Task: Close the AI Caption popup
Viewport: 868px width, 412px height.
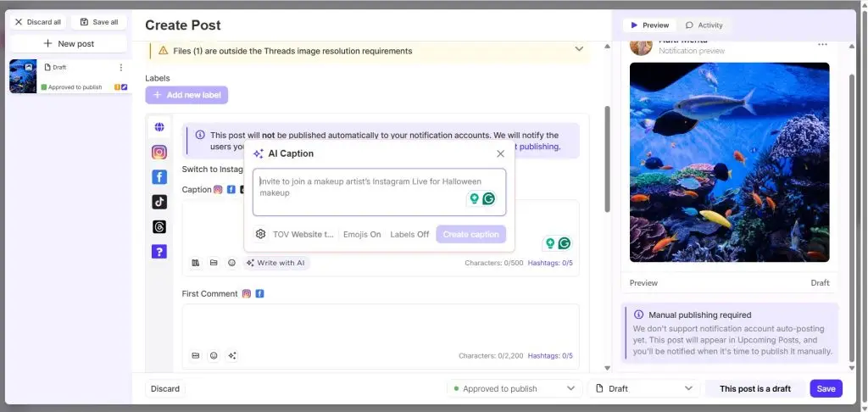Action: tap(500, 154)
